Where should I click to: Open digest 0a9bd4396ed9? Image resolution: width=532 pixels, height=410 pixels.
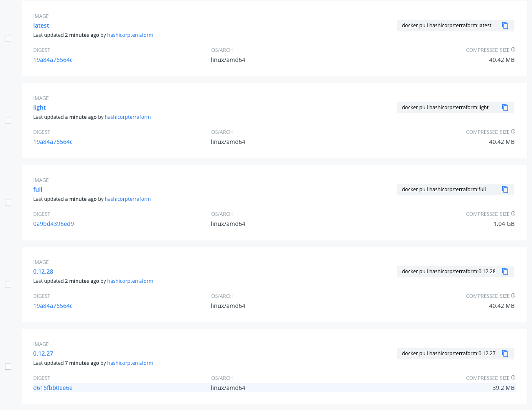pyautogui.click(x=53, y=224)
